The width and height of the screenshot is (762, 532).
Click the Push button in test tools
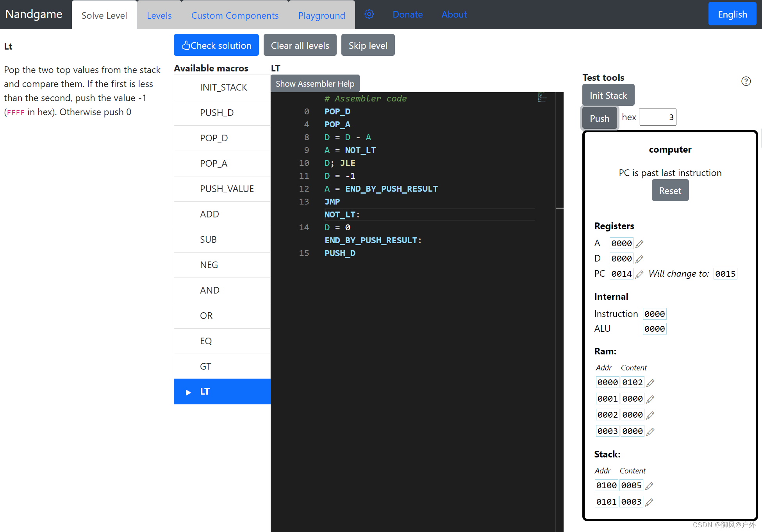click(x=599, y=118)
